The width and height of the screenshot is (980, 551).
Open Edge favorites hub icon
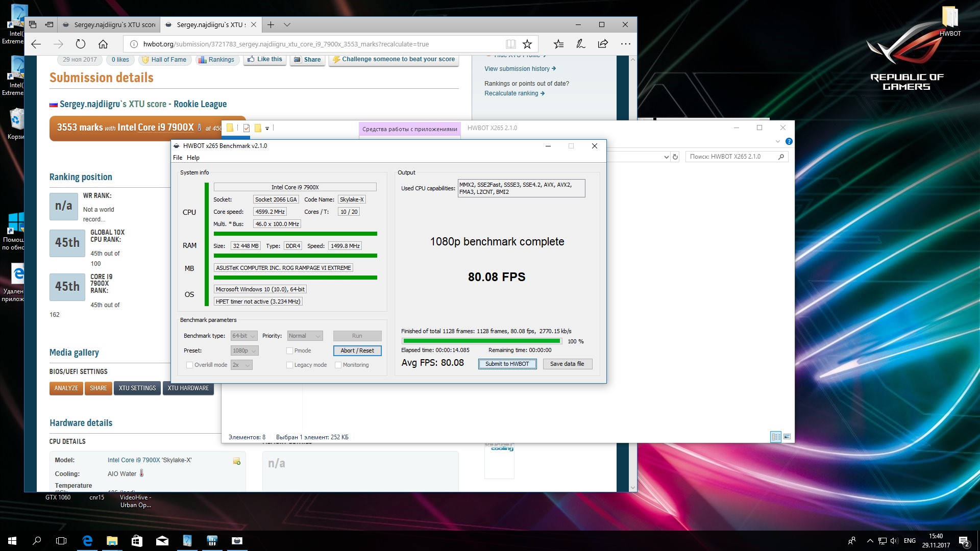click(x=558, y=44)
